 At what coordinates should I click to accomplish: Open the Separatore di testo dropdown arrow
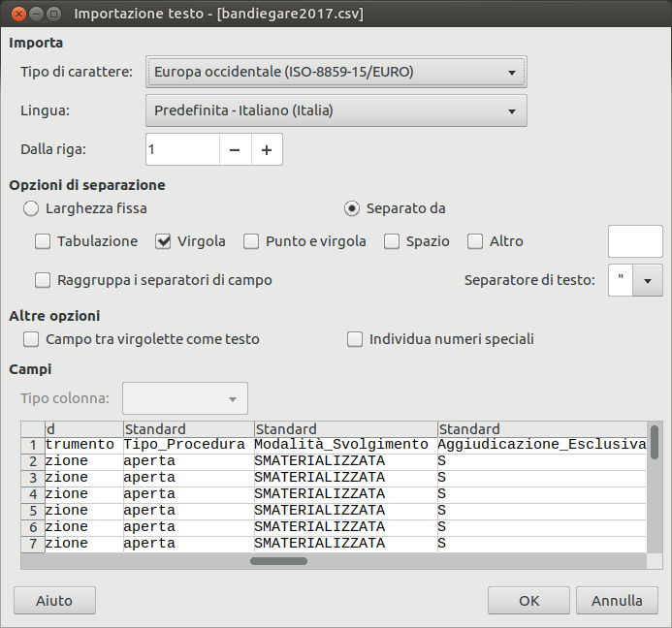point(648,280)
